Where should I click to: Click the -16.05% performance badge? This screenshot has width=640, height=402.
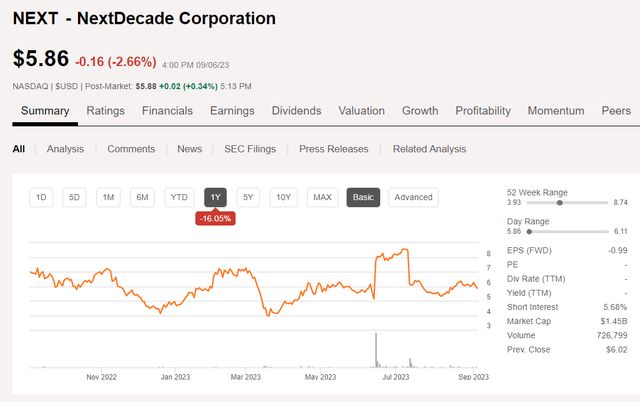tap(216, 218)
